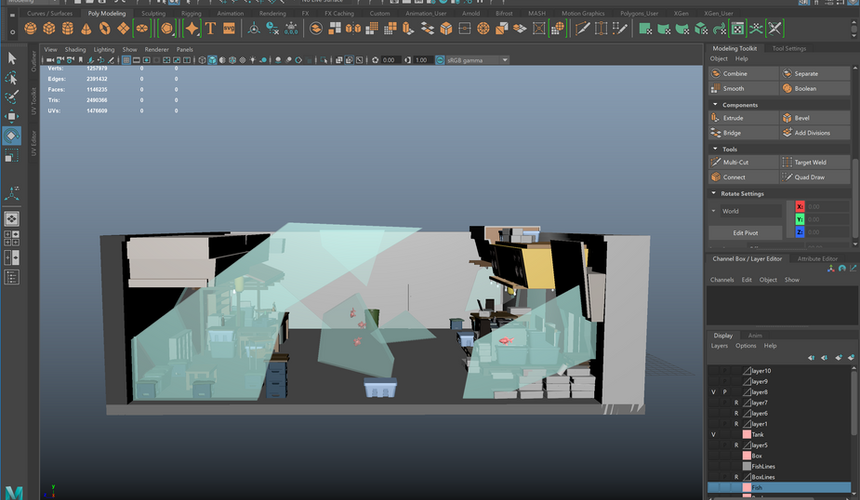Toggle visibility of the Tank layer
This screenshot has width=860, height=500.
coord(714,435)
